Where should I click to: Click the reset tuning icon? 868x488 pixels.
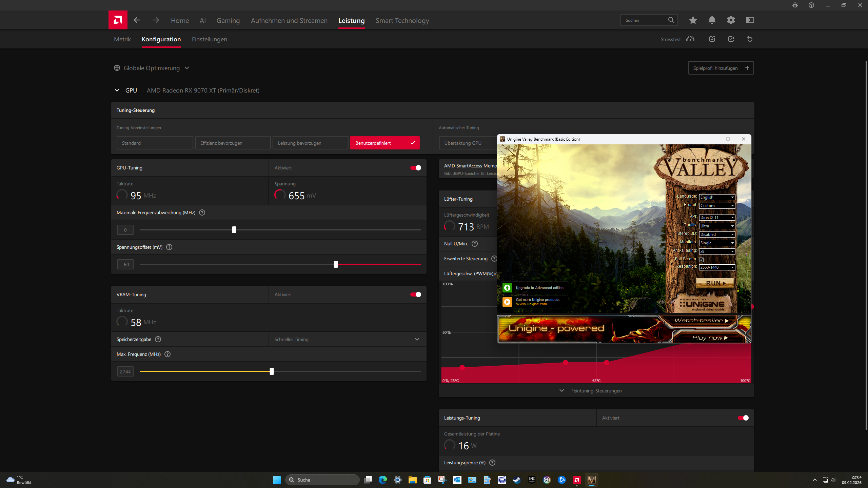pos(750,39)
